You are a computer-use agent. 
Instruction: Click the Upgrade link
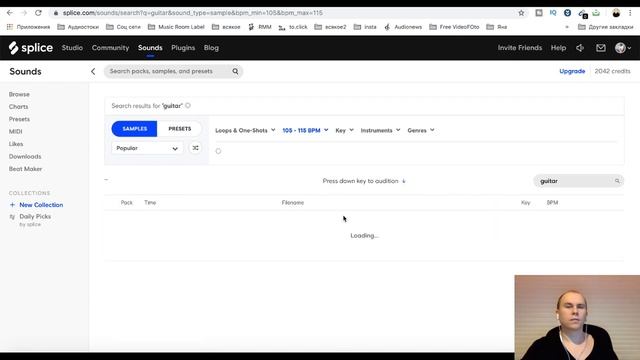coord(572,71)
